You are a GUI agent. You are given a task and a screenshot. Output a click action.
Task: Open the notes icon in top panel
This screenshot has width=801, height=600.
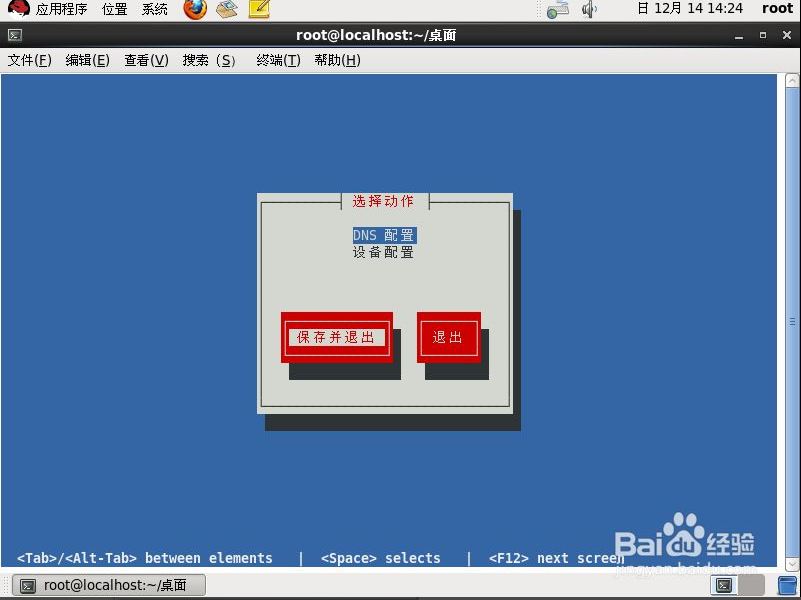click(x=259, y=9)
